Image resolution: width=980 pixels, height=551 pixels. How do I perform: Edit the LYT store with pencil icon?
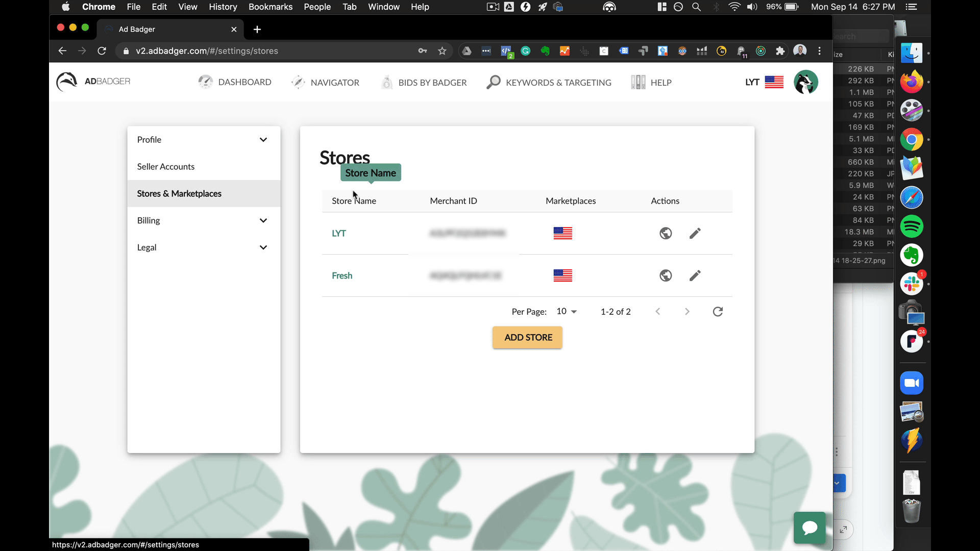(x=695, y=233)
